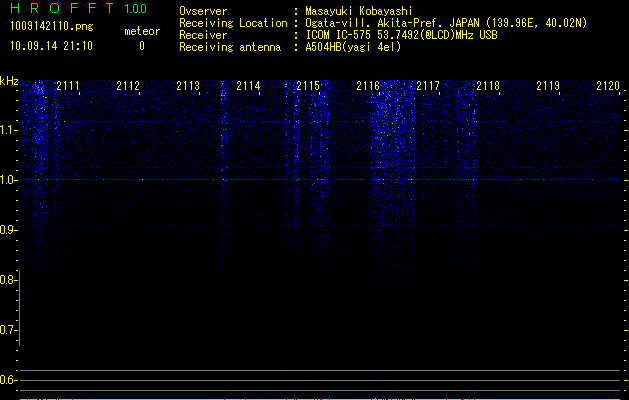Click the 2113 time marker
The height and width of the screenshot is (400, 629).
[188, 86]
